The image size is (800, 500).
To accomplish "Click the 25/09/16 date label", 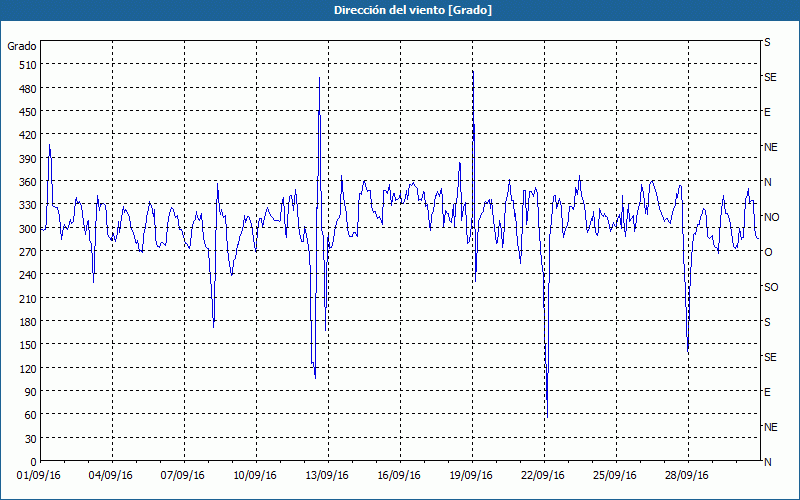I will pyautogui.click(x=615, y=476).
